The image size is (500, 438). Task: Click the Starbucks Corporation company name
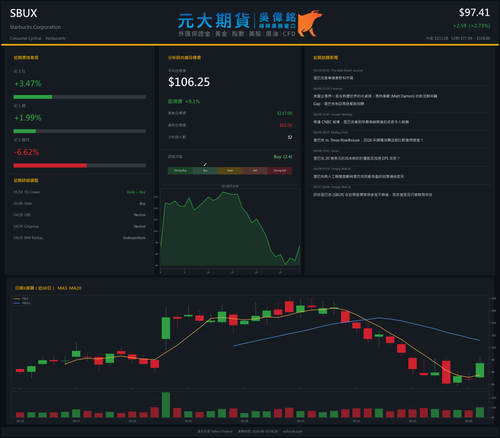35,27
